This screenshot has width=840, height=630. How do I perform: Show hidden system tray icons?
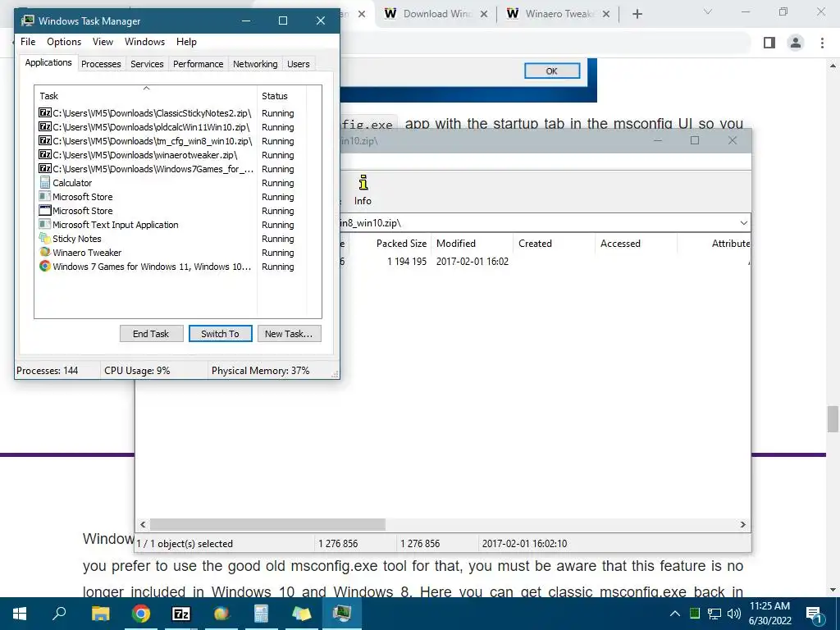pyautogui.click(x=674, y=614)
